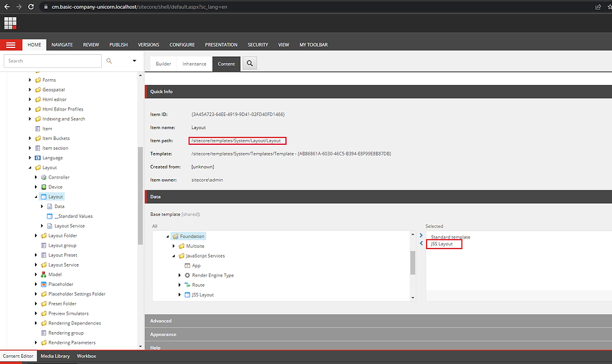Click the browser address bar URL
The height and width of the screenshot is (364, 612).
(139, 7)
